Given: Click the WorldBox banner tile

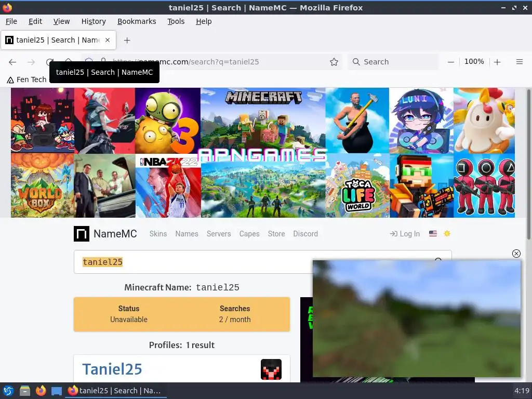Looking at the screenshot, I should tap(43, 185).
